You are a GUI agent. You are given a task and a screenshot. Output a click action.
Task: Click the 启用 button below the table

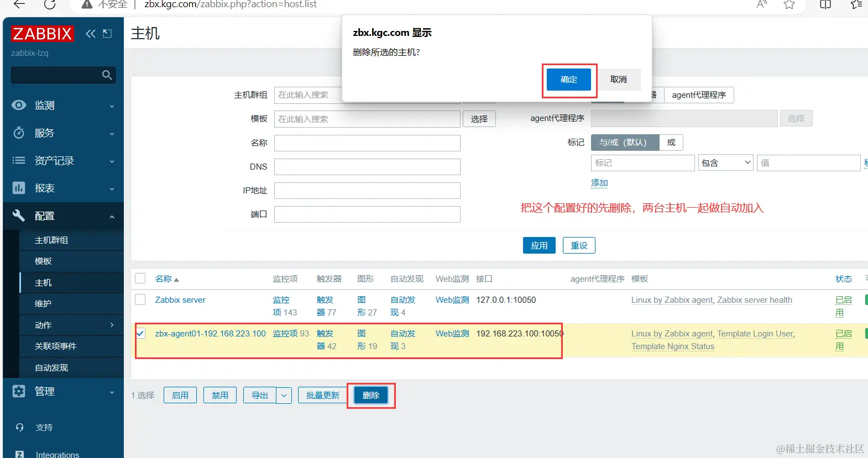(180, 396)
